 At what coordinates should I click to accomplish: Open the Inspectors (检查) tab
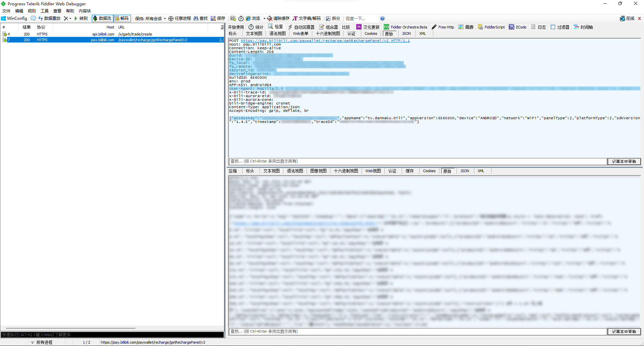pos(275,27)
